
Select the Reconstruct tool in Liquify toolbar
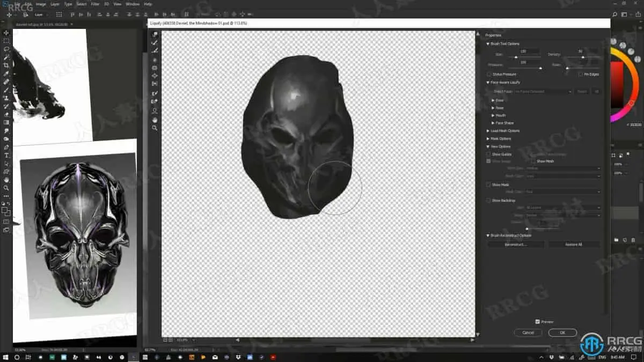point(155,42)
